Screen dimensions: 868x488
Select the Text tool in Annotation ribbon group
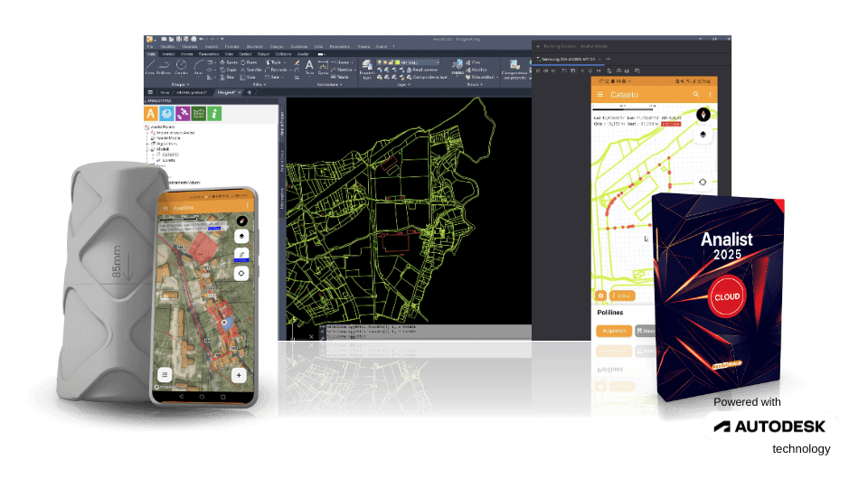click(309, 67)
